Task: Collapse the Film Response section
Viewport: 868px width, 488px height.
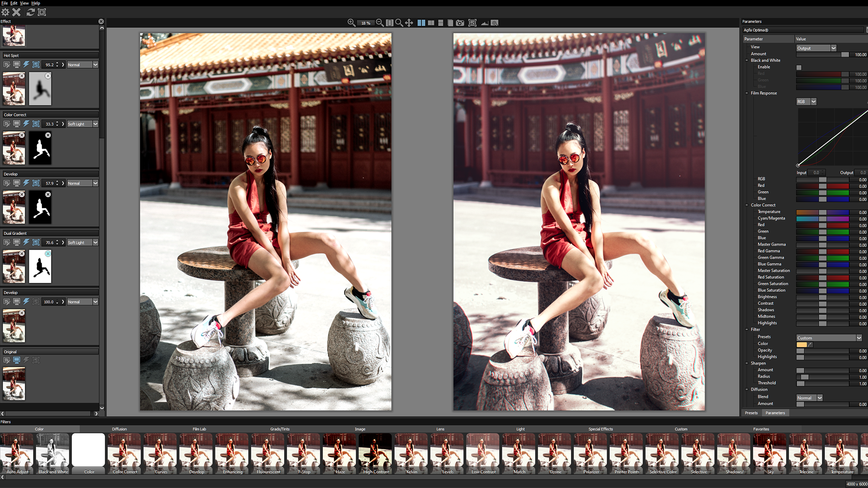Action: tap(747, 93)
